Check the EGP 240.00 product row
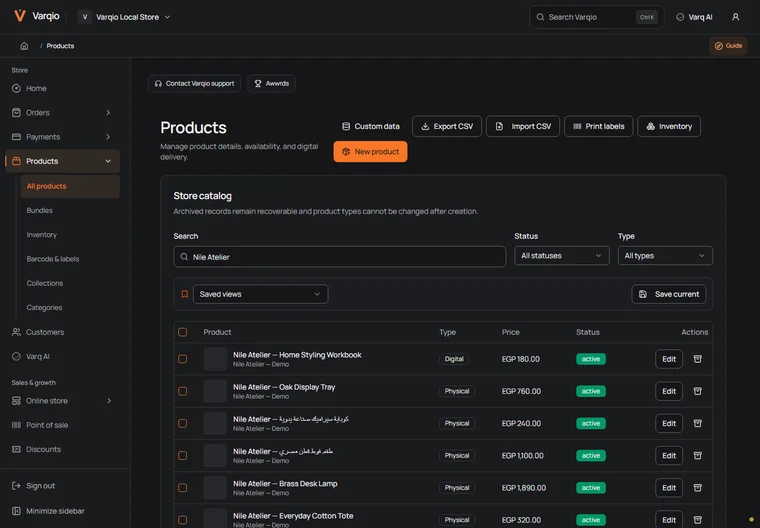Image resolution: width=760 pixels, height=528 pixels. click(183, 423)
